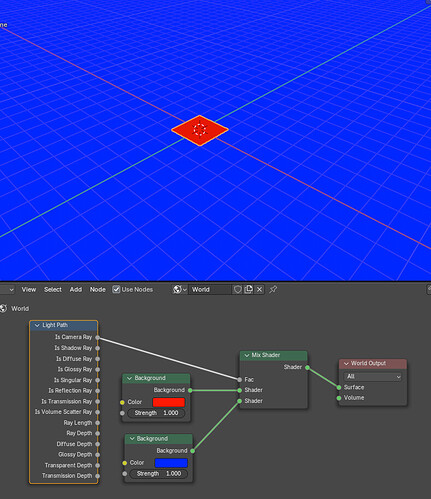Screen dimensions: 431x499
Task: Click the 3D cursor at plane center
Action: click(x=200, y=130)
